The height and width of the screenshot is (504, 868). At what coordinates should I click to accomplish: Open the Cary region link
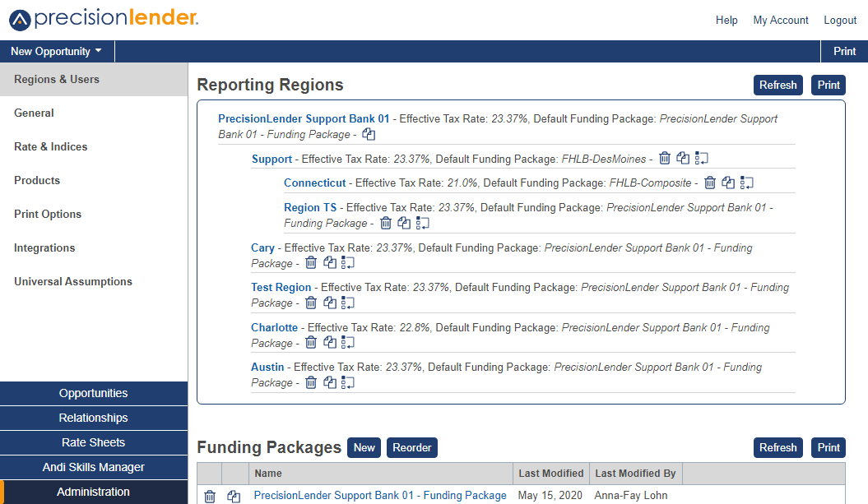pos(263,247)
